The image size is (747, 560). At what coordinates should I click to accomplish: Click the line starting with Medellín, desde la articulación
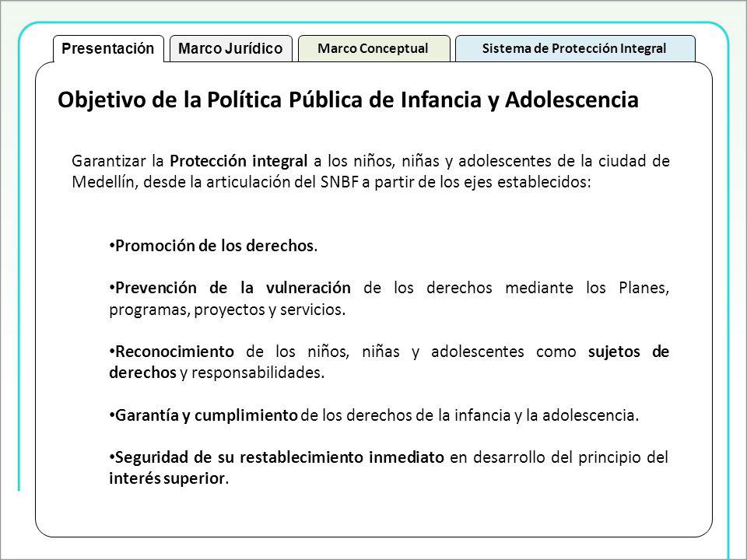click(331, 182)
